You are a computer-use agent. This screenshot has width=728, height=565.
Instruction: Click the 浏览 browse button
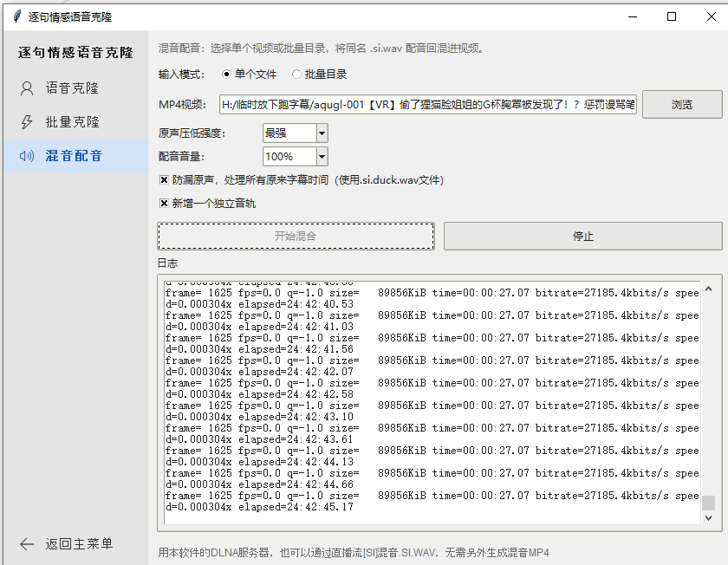pyautogui.click(x=682, y=105)
